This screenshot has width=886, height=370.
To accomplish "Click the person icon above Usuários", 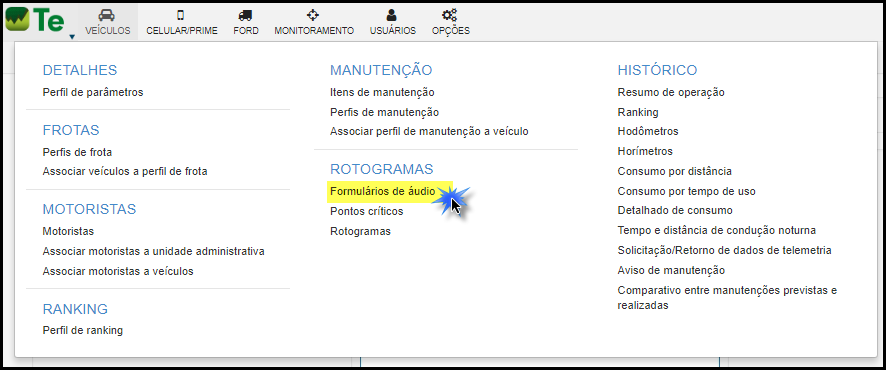I will [392, 15].
